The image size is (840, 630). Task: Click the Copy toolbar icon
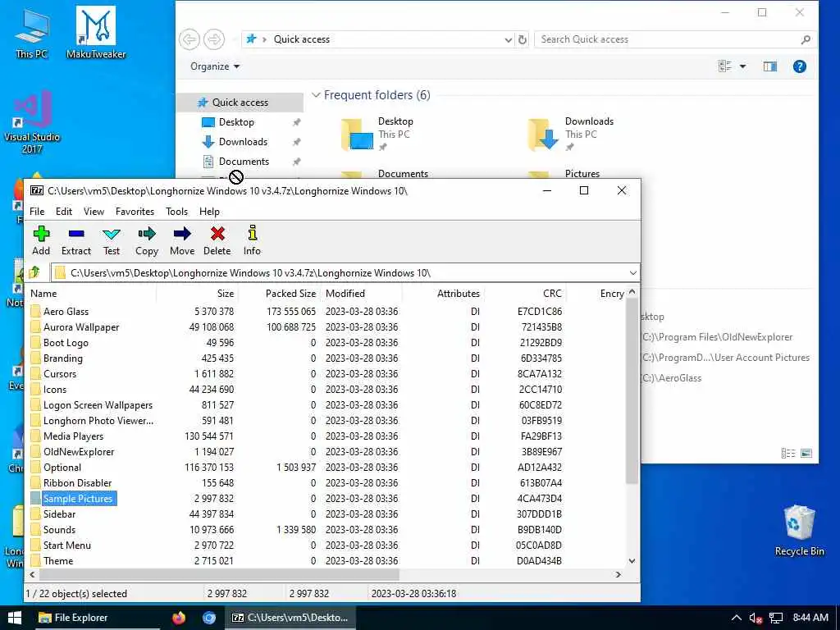[x=146, y=240]
